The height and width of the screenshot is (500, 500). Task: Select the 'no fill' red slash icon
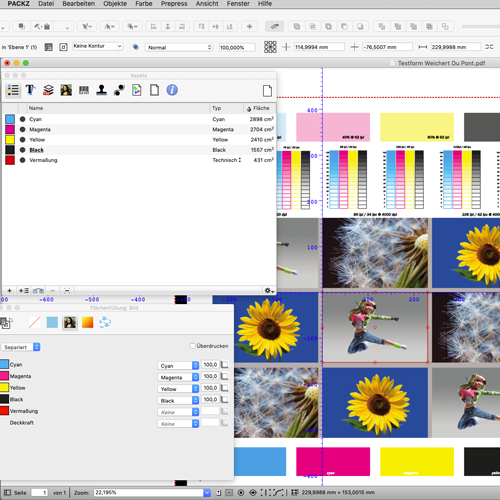pos(35,322)
